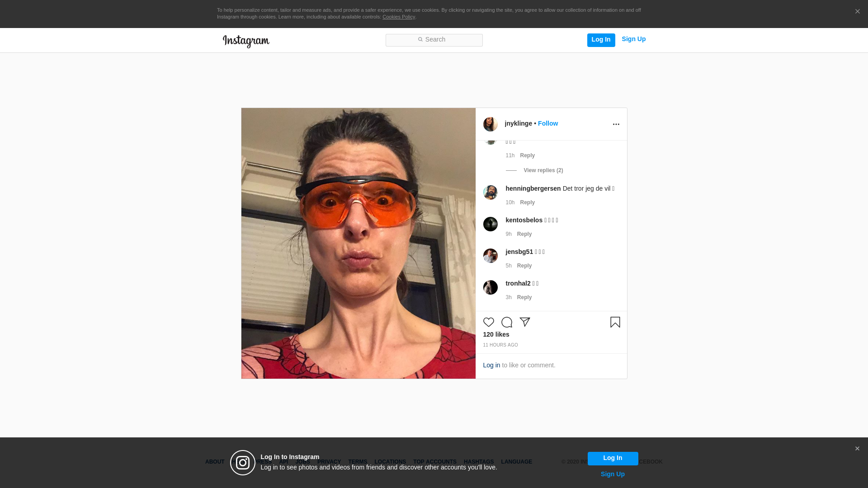Screen dimensions: 868x488
Task: Open the jnyklinge username link
Action: pos(519,123)
